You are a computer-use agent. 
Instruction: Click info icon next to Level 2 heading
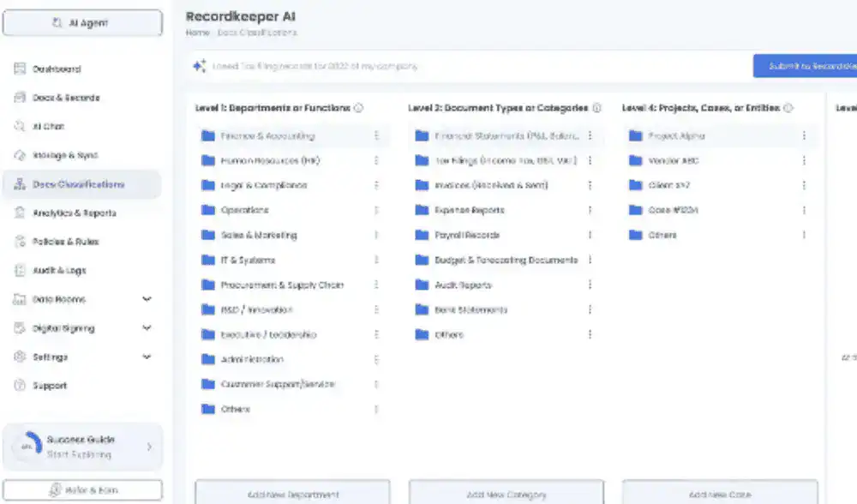(596, 108)
